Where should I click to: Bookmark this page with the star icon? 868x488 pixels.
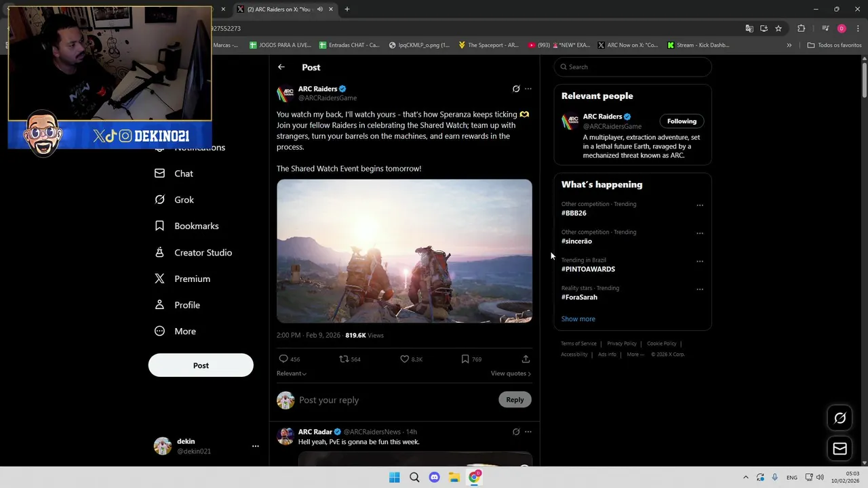[778, 28]
